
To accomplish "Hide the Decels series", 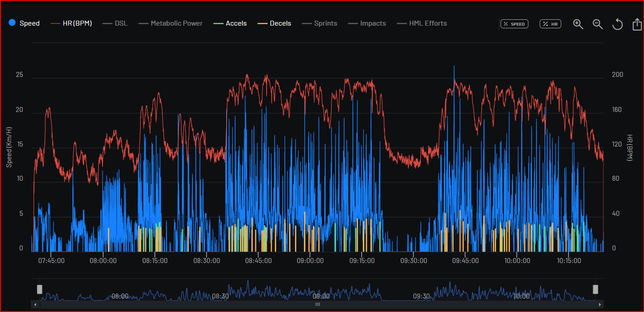I will click(x=274, y=23).
